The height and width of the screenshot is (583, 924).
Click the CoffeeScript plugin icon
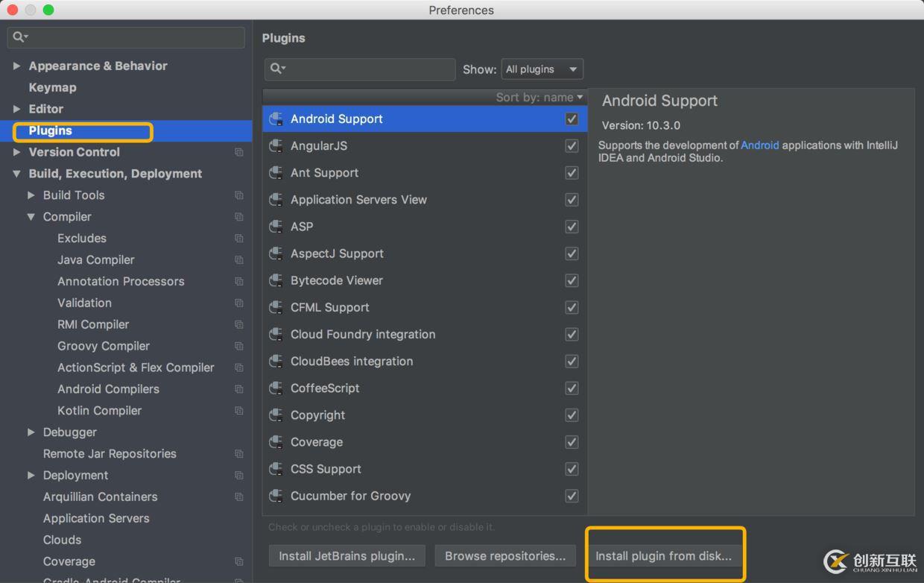[x=276, y=388]
